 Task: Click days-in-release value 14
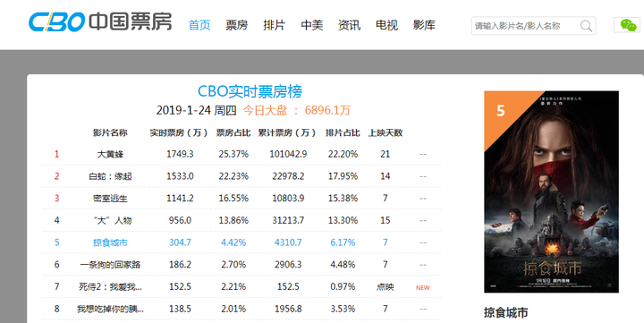(x=386, y=176)
